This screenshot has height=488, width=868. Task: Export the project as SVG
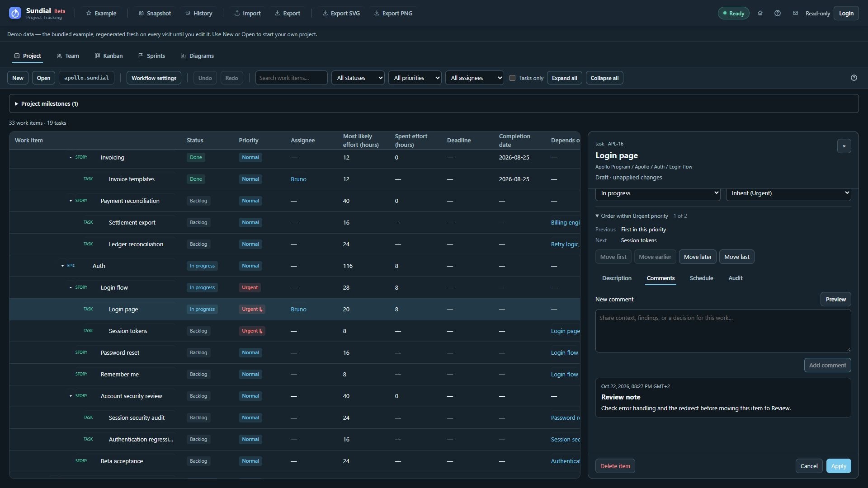[341, 13]
